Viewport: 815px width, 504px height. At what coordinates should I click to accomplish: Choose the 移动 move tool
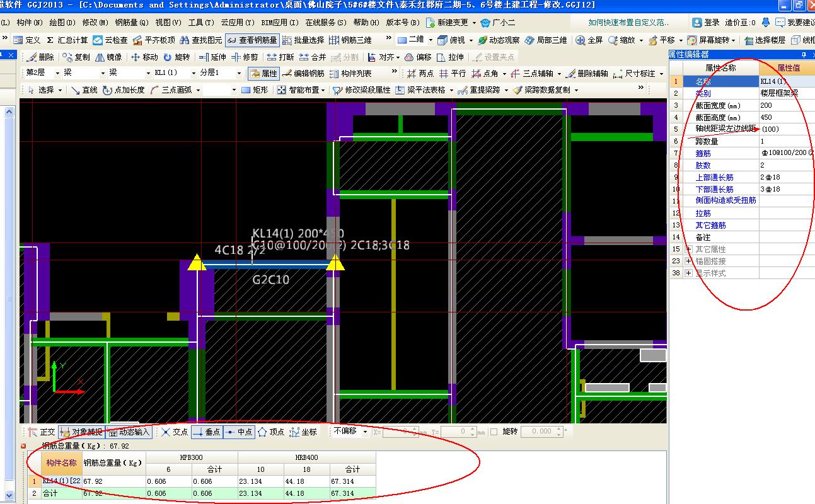pos(144,57)
